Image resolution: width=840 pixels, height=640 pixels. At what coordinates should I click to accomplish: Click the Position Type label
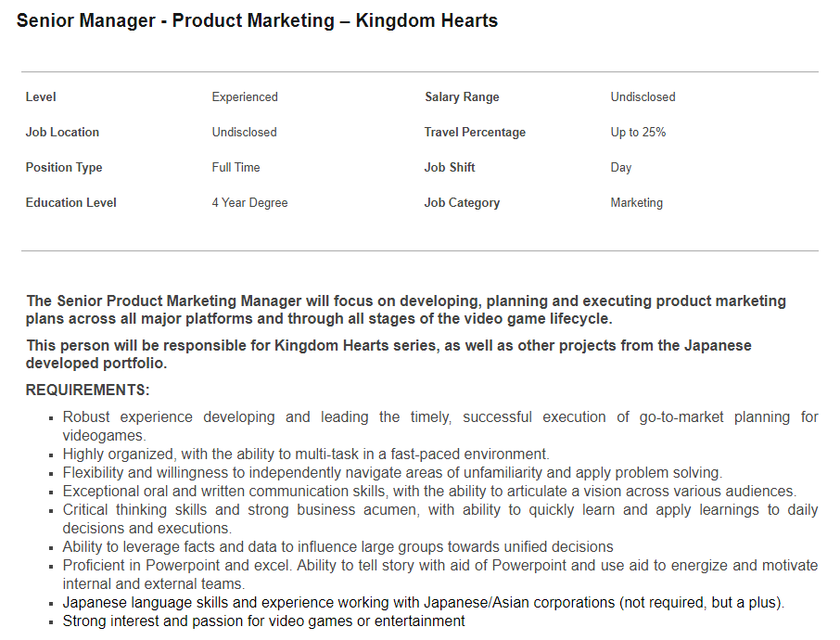64,168
